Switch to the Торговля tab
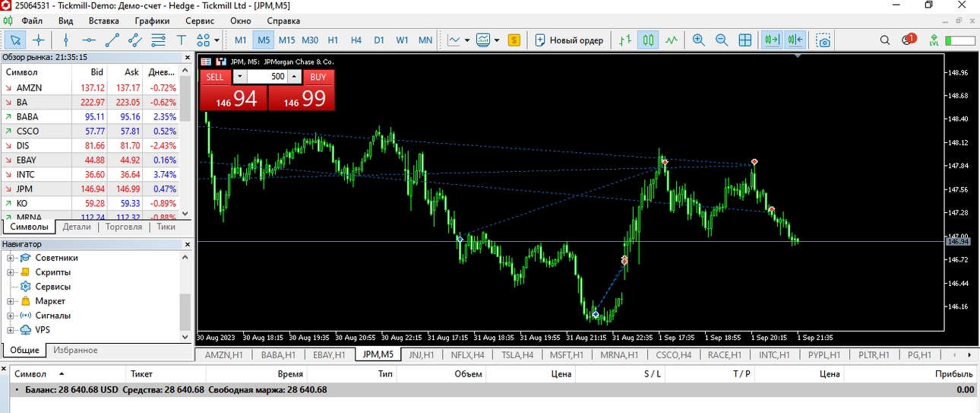980x413 pixels. tap(124, 227)
